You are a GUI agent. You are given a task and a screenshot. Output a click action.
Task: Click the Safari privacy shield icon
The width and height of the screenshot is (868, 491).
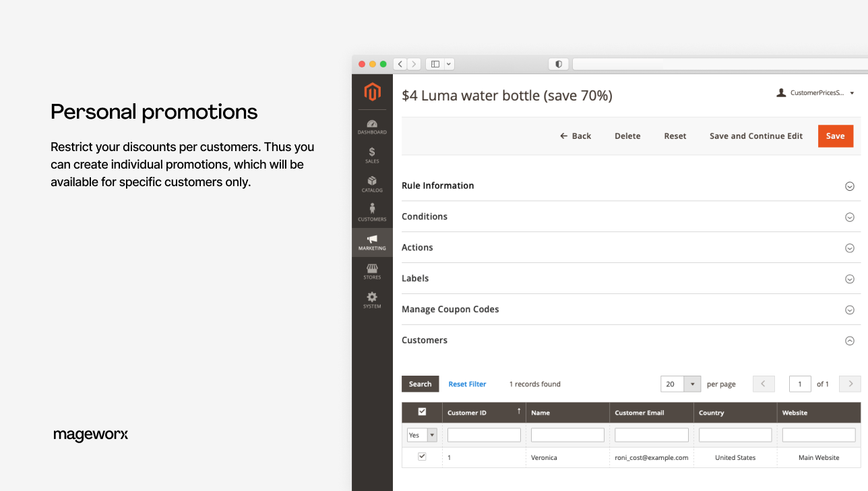click(x=558, y=63)
